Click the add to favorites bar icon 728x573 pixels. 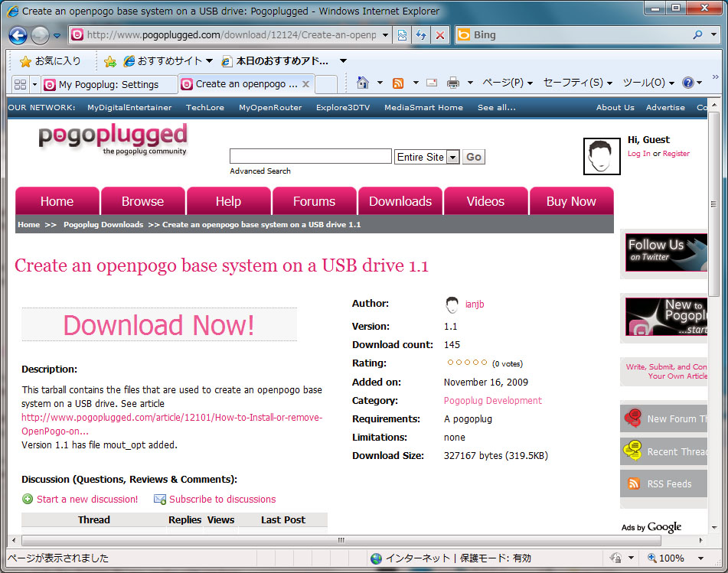point(110,61)
